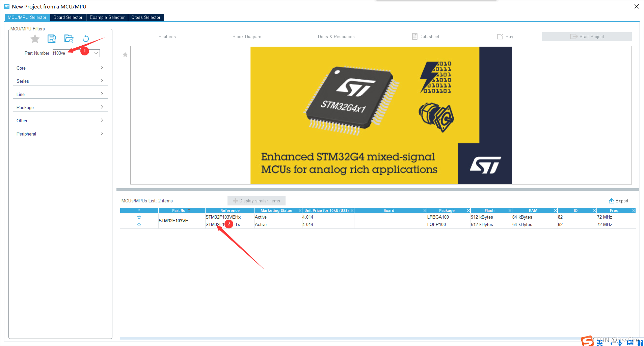Remove the Freq. column with its X

point(634,211)
